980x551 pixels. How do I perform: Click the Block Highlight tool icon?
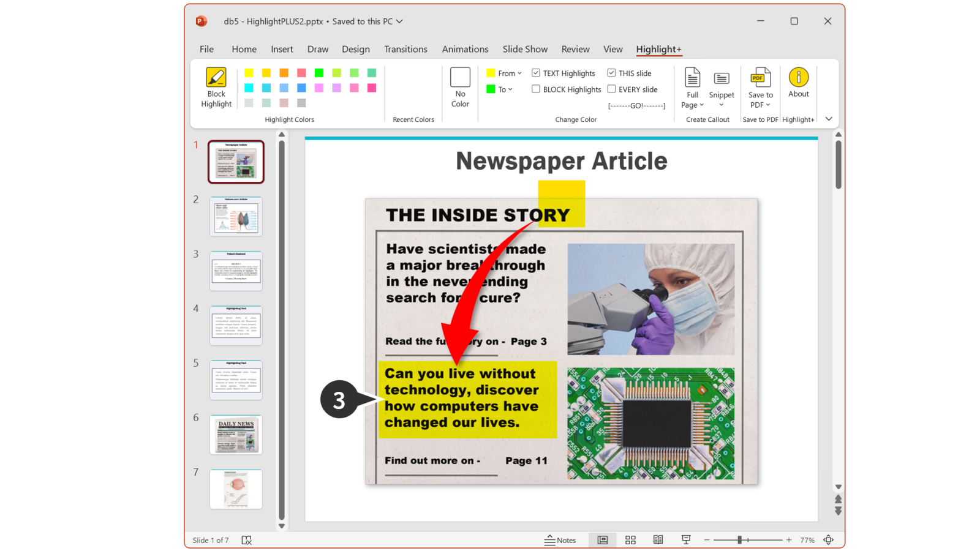[x=216, y=78]
